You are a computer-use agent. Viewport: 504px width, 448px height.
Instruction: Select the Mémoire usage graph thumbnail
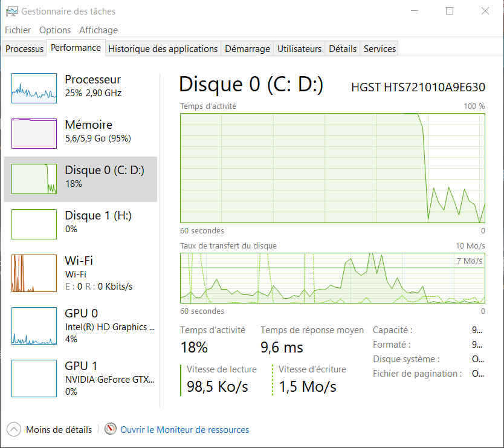[34, 134]
